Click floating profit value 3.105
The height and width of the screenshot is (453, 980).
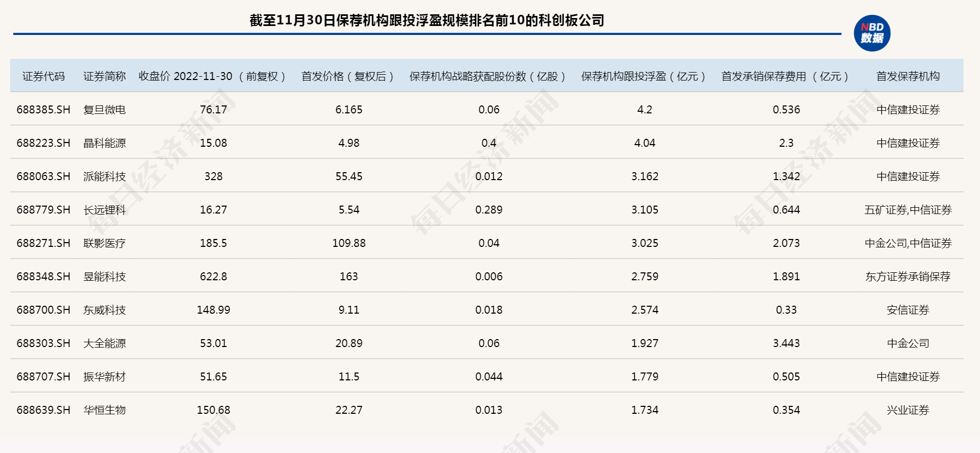[645, 210]
